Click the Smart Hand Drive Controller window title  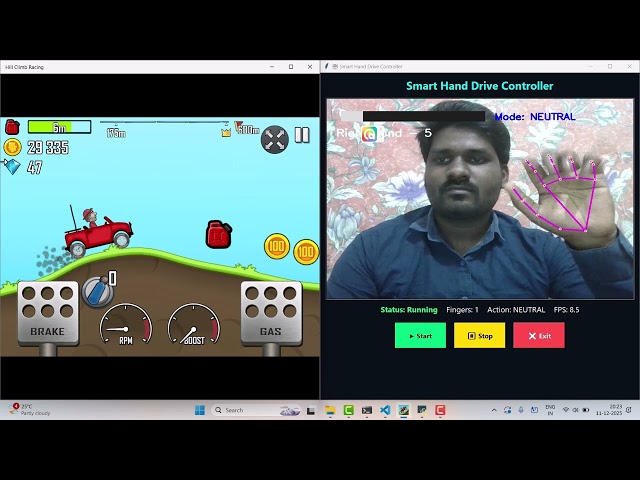(x=371, y=67)
